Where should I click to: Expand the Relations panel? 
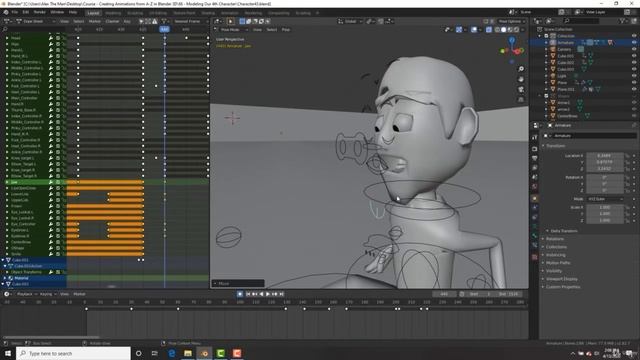coord(555,239)
